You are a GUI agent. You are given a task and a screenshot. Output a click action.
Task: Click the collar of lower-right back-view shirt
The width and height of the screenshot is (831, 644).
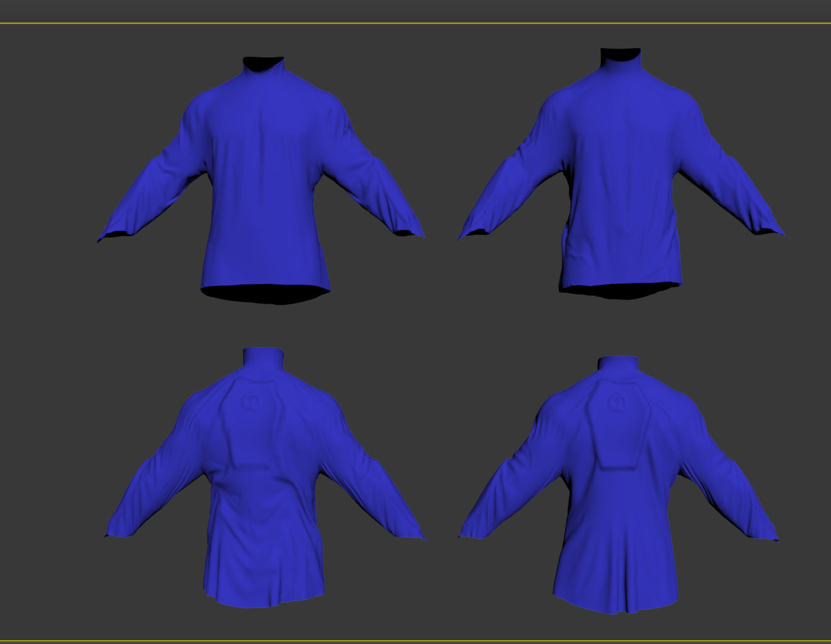619,368
